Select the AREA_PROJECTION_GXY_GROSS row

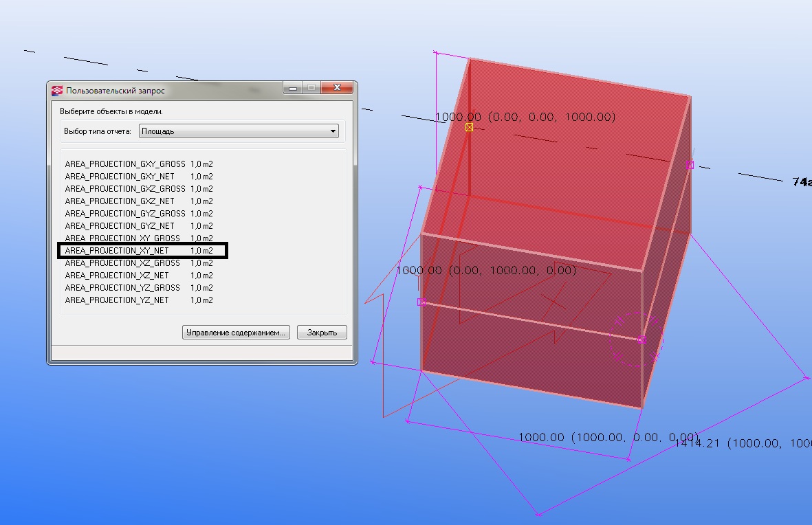coord(125,164)
